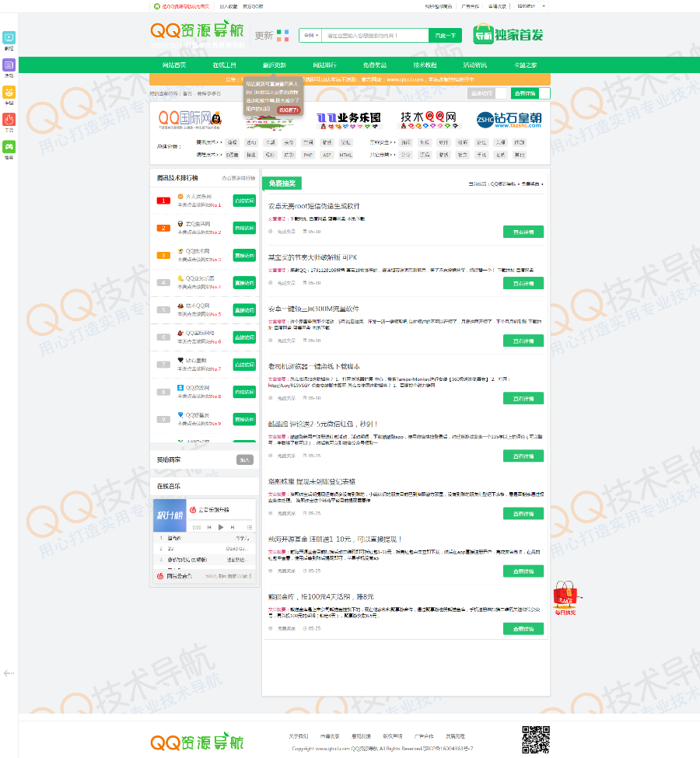Image resolution: width=700 pixels, height=758 pixels.
Task: Open the green gamepad sidebar icon
Action: (x=9, y=146)
